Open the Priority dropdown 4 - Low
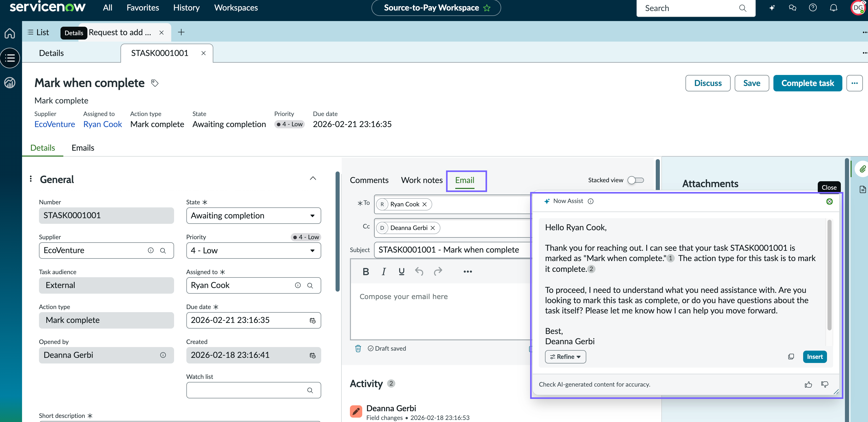868x422 pixels. 253,251
